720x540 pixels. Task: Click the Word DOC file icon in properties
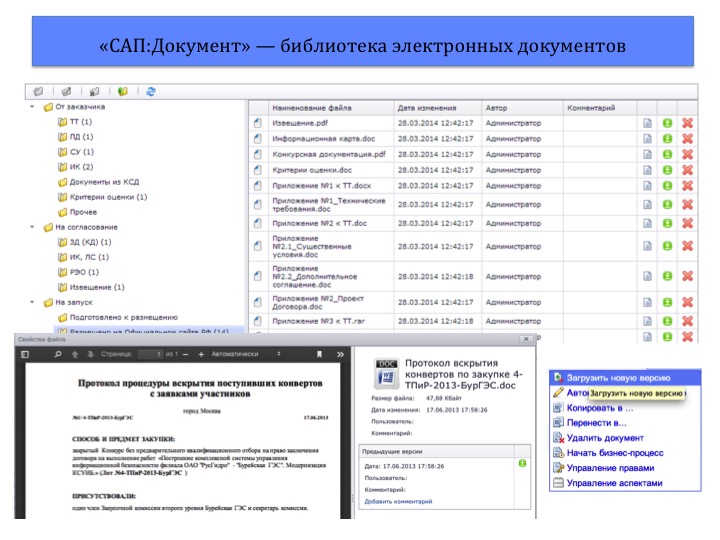point(386,373)
